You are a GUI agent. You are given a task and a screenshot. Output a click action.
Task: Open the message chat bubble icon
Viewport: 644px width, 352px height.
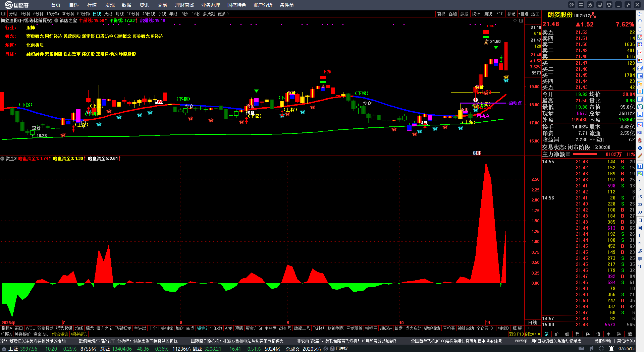pos(572,5)
